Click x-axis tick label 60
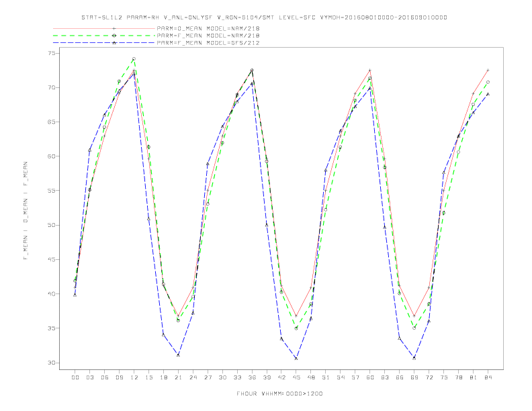532x411 pixels. [x=370, y=377]
